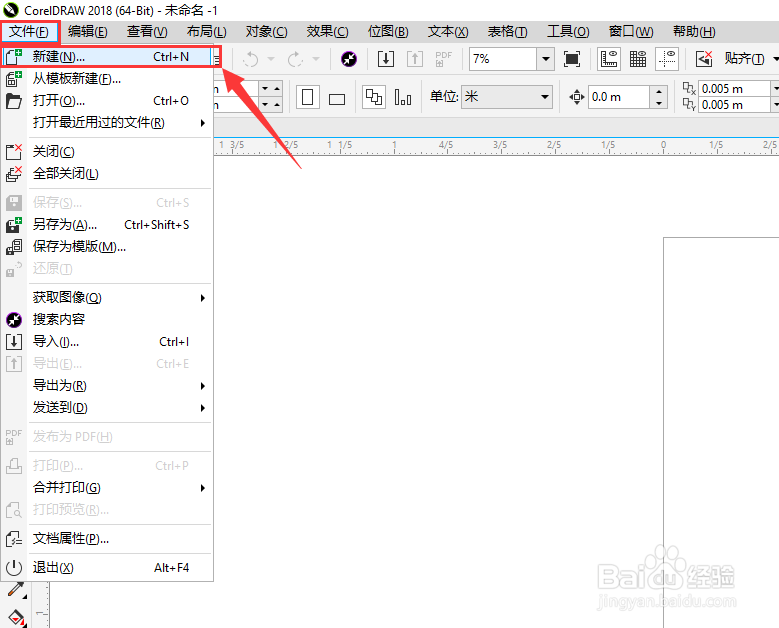Expand 合并打印(G) submenu
Viewport: 779px width, 628px height.
click(x=108, y=487)
